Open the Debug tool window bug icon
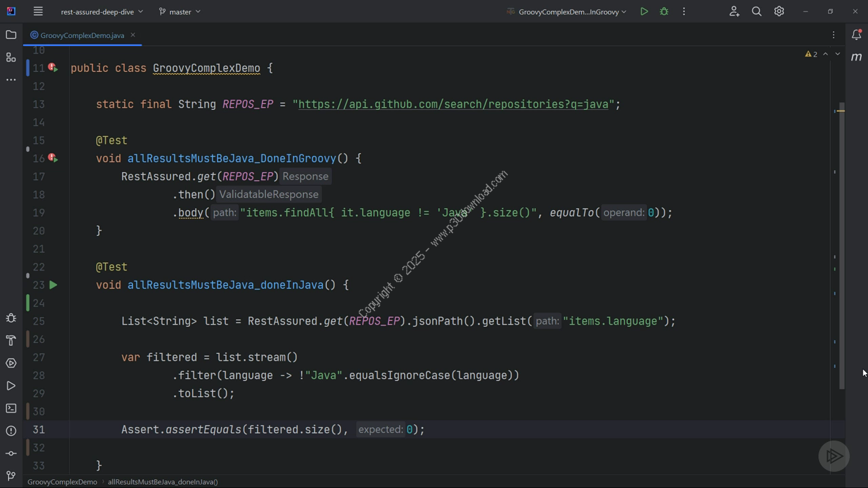868x488 pixels. [x=11, y=318]
